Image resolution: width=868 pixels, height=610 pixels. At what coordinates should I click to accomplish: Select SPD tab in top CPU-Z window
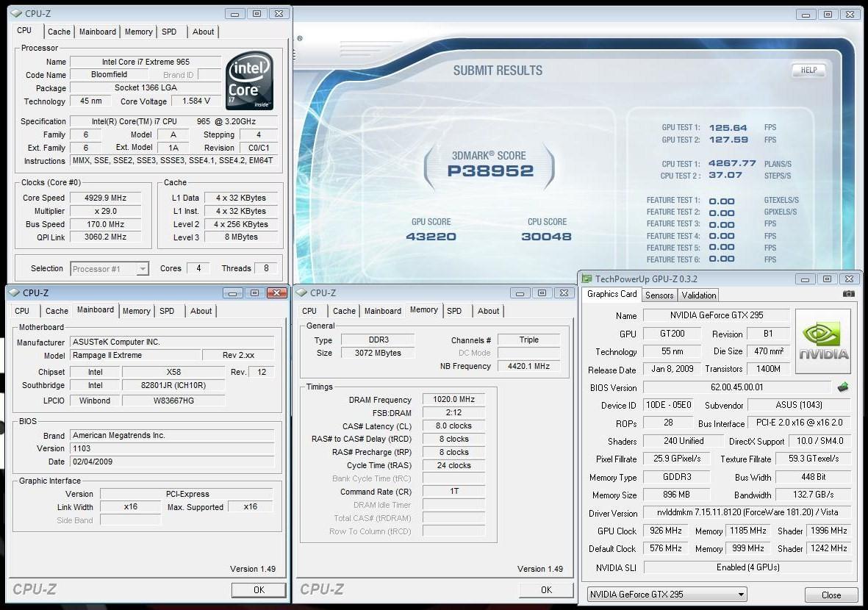(x=169, y=32)
